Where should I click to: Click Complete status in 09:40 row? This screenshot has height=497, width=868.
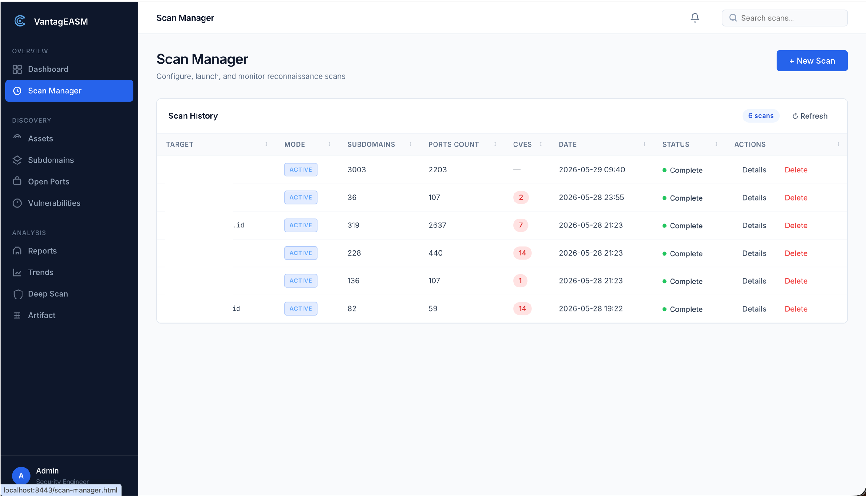(x=683, y=170)
